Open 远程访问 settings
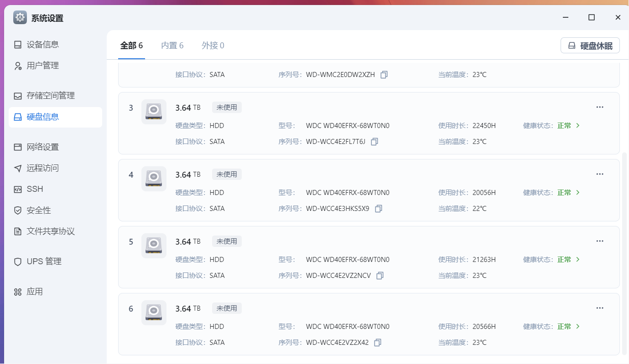The image size is (629, 364). coord(55,168)
